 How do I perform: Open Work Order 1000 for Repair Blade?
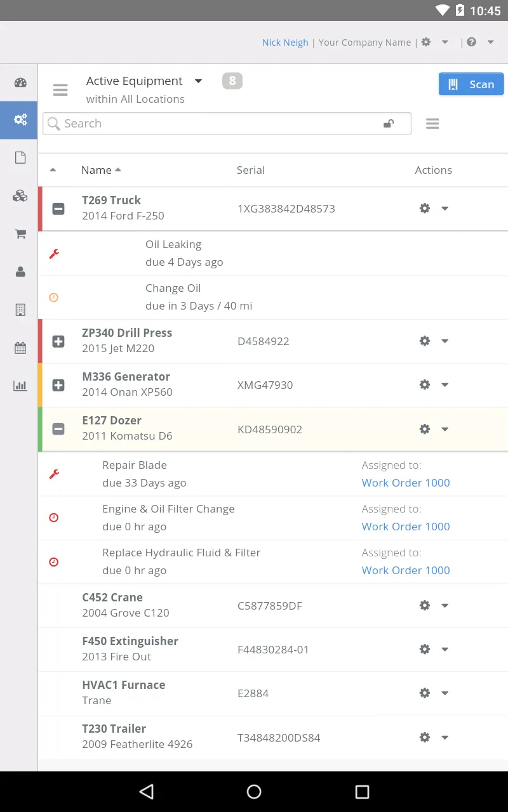coord(406,483)
